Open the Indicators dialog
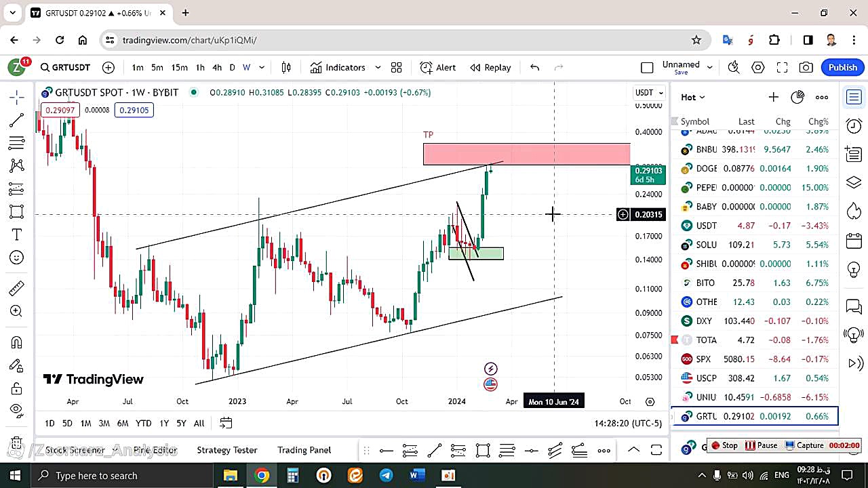 338,67
